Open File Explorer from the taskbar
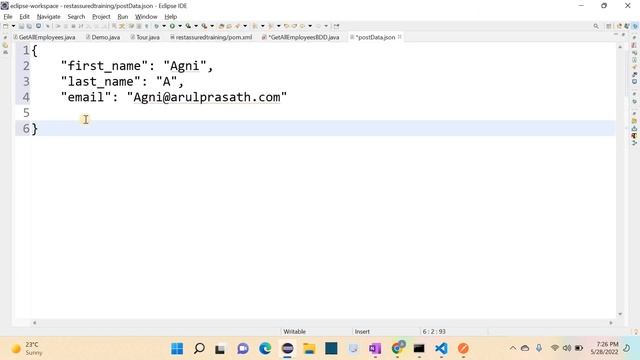Viewport: 640px width, 360px height. 309,349
